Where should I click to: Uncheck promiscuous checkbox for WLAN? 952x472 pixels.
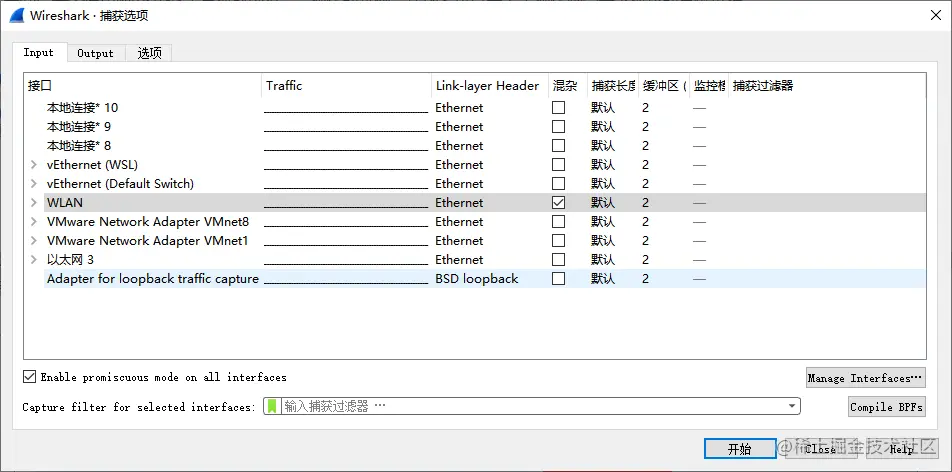pos(559,202)
